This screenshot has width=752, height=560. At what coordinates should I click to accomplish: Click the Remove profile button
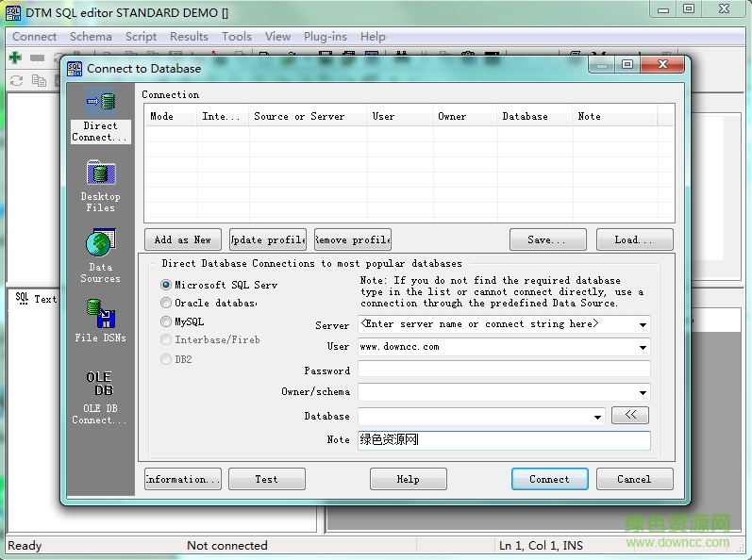click(353, 239)
